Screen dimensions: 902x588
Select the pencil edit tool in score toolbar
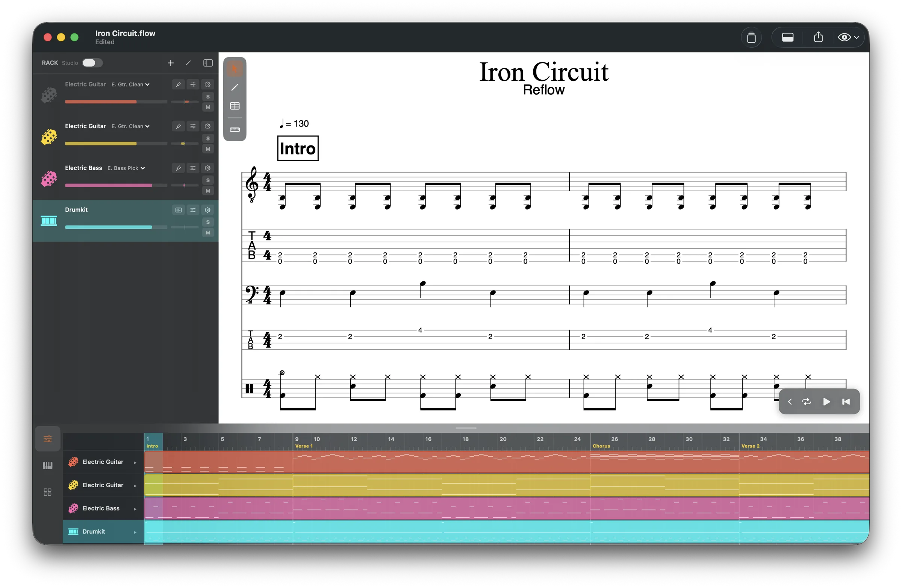[235, 88]
